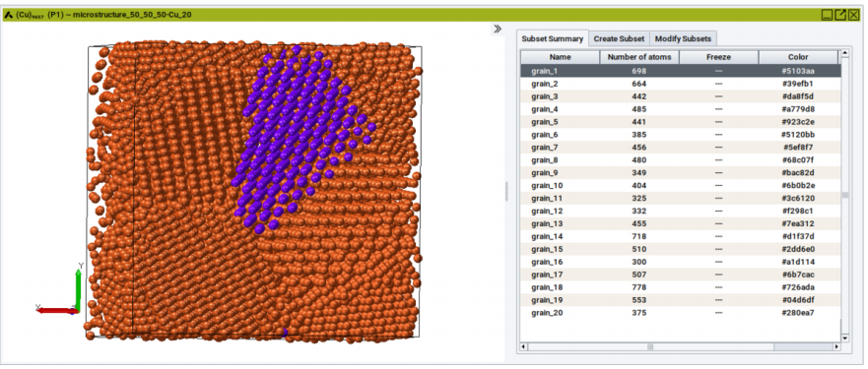Click the panel splitter handle

click(506, 192)
